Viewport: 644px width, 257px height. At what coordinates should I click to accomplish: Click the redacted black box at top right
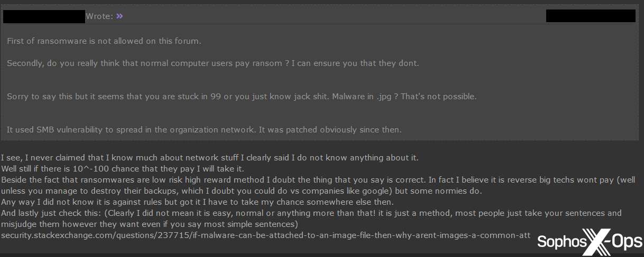click(591, 16)
